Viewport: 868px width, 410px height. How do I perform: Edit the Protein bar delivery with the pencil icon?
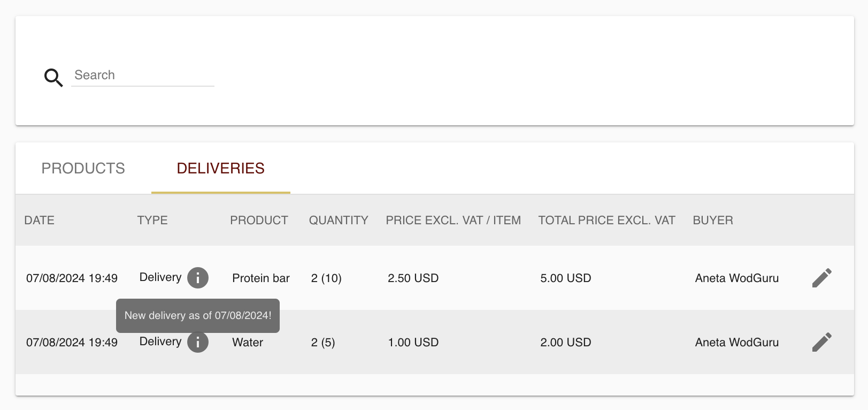[822, 278]
